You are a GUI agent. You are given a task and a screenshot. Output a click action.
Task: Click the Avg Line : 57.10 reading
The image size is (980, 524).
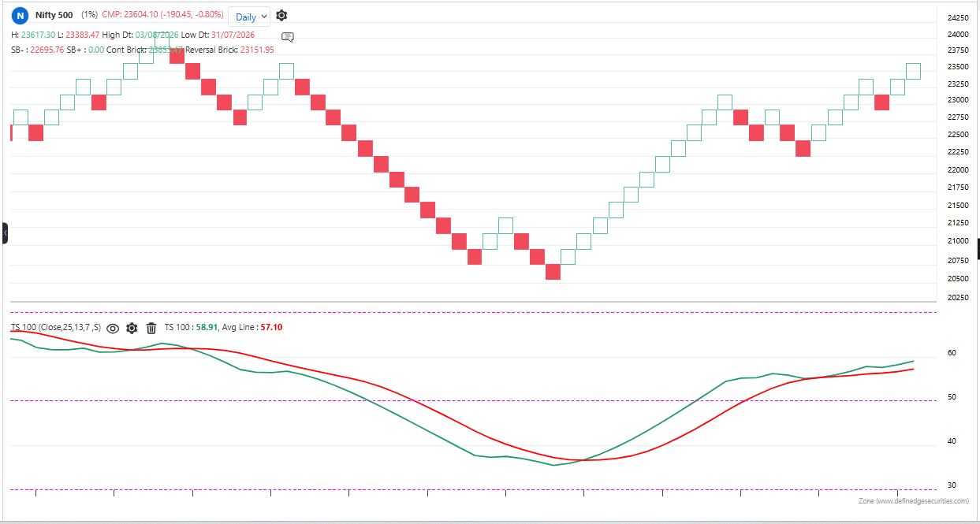coord(252,327)
